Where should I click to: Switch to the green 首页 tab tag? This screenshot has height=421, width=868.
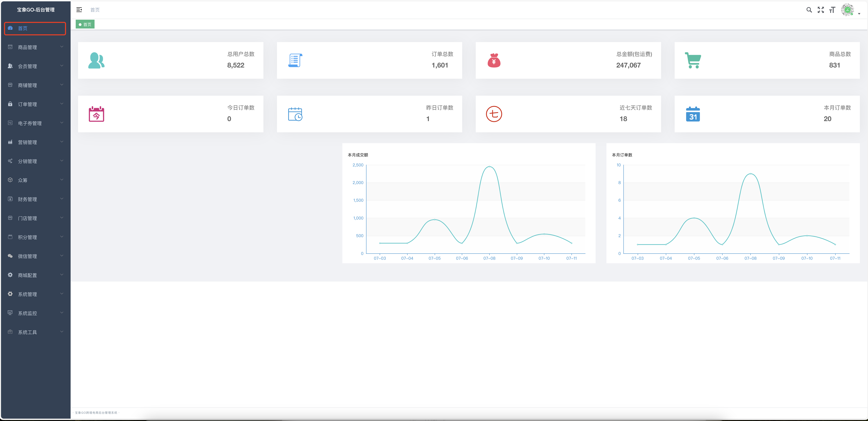(x=85, y=24)
